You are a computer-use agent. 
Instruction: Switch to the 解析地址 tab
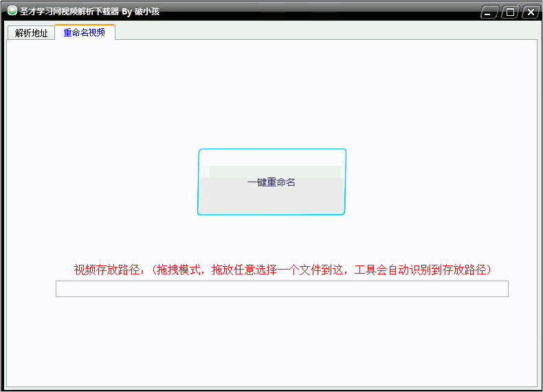click(31, 33)
